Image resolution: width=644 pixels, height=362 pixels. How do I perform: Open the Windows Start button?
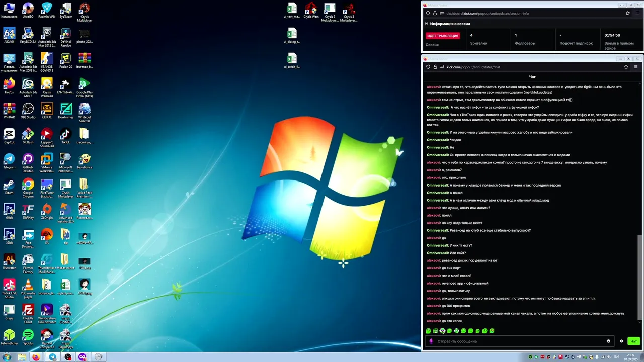coord(7,357)
